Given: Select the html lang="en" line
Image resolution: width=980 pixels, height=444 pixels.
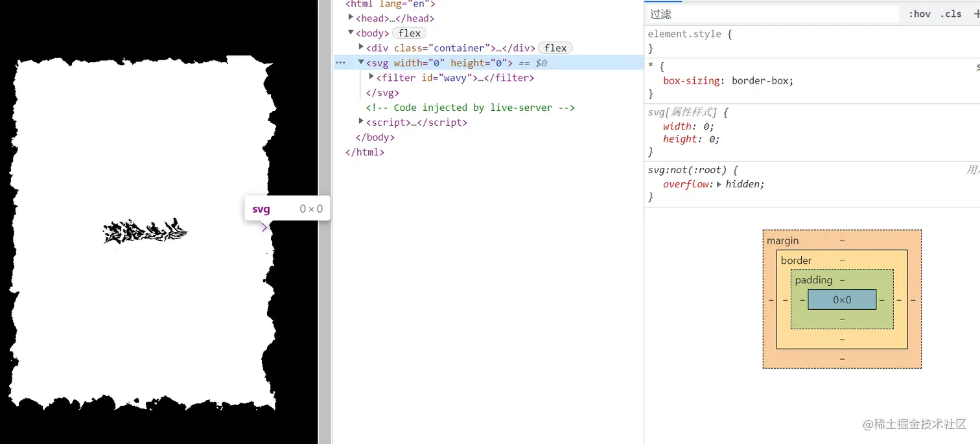Looking at the screenshot, I should (x=390, y=3).
